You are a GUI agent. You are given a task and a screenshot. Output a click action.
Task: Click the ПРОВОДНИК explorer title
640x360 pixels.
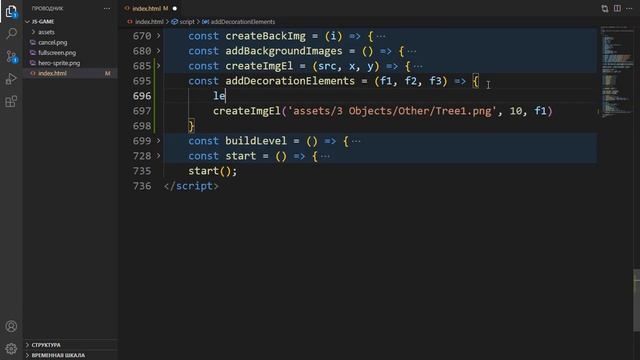[48, 9]
